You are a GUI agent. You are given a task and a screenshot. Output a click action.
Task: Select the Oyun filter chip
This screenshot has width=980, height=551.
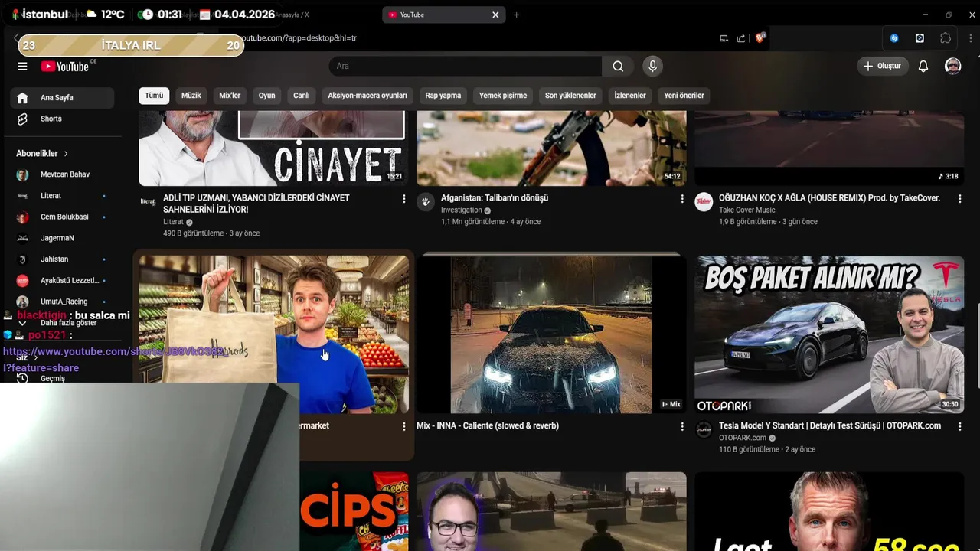click(x=266, y=96)
